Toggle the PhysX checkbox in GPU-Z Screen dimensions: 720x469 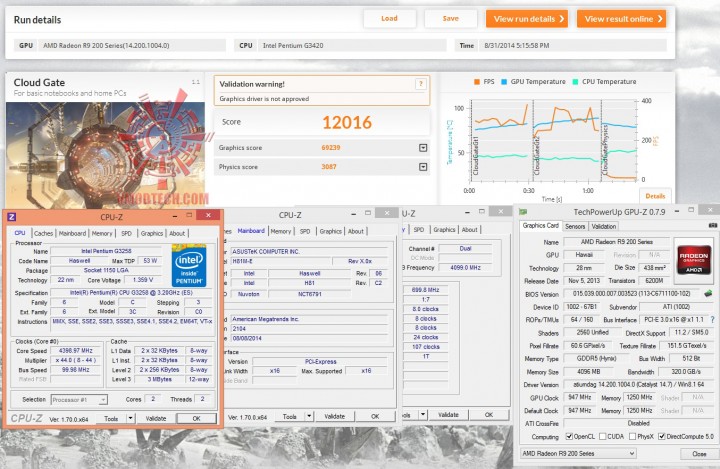(x=632, y=436)
